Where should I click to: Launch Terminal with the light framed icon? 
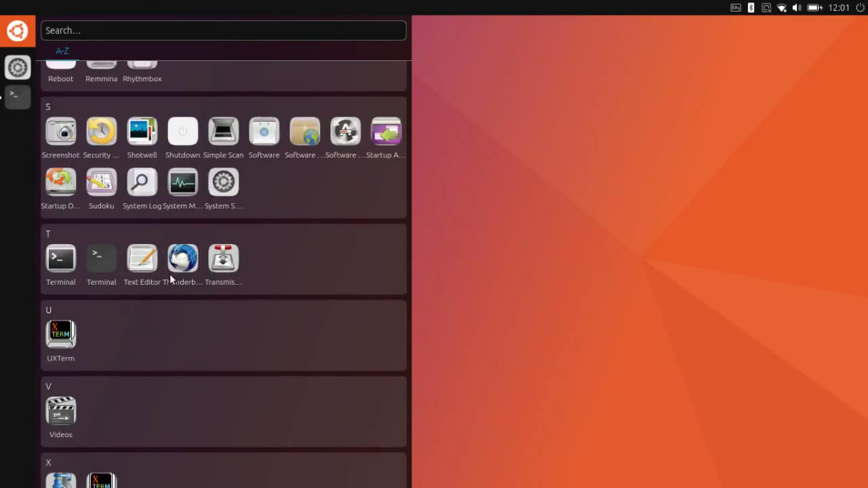point(60,258)
